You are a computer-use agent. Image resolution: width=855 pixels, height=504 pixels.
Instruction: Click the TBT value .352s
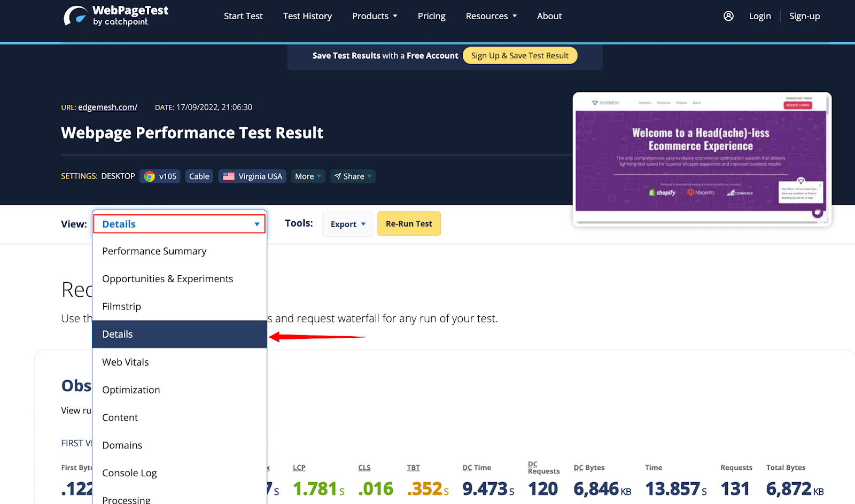coord(428,489)
